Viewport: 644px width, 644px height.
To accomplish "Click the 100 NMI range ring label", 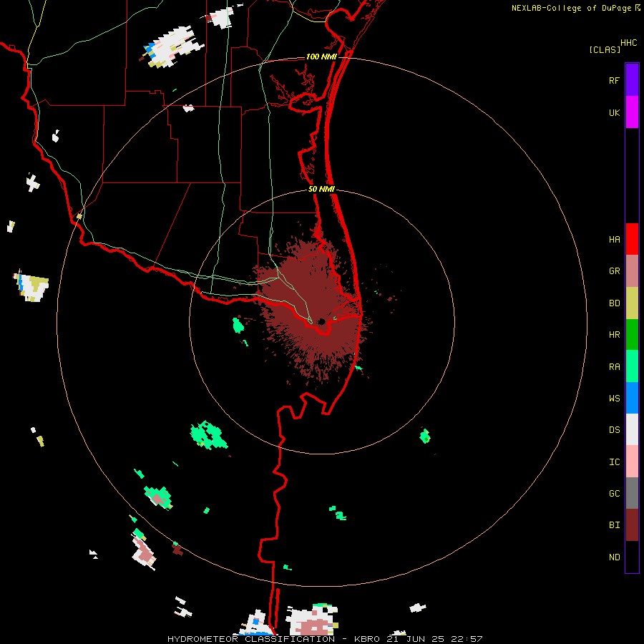I will (x=321, y=57).
